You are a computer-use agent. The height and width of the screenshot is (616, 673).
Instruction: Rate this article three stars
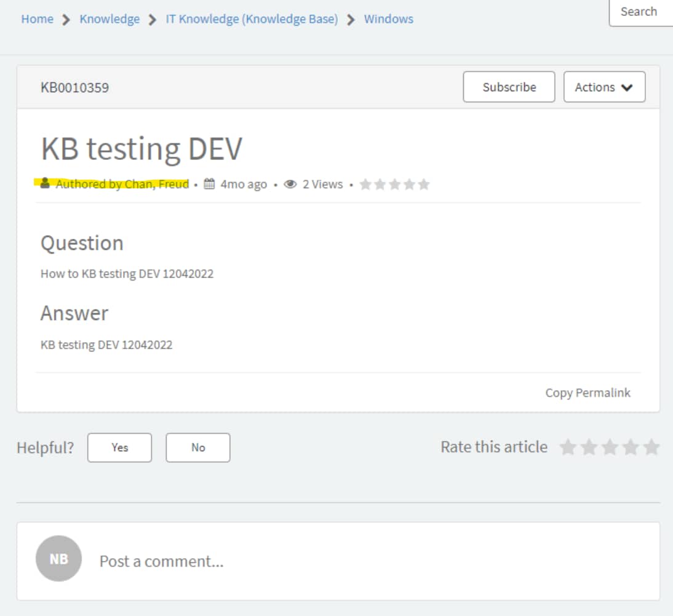pyautogui.click(x=610, y=447)
